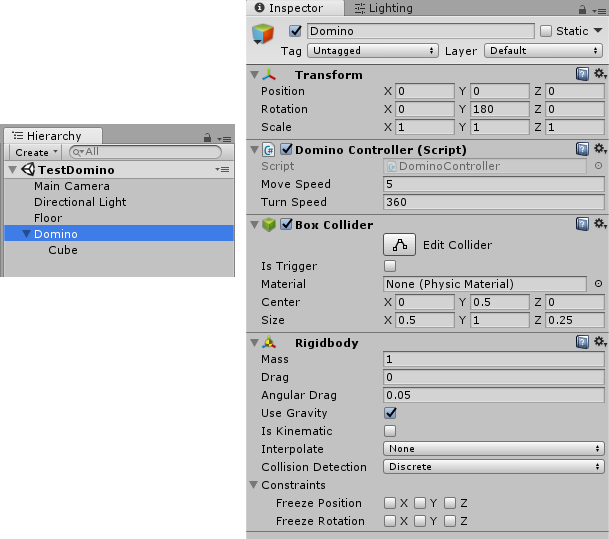This screenshot has width=609, height=539.
Task: Click the Move Speed value field
Action: [494, 184]
